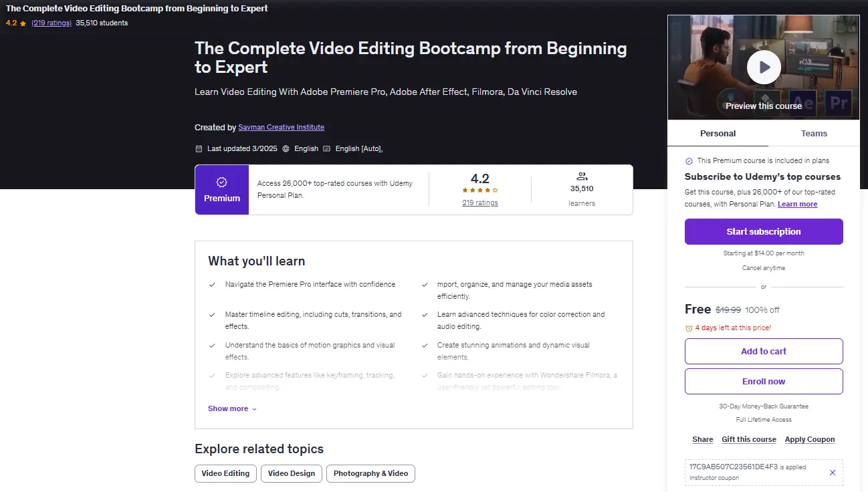This screenshot has height=492, width=868.
Task: Click the Preview this course thumbnail
Action: (x=764, y=68)
